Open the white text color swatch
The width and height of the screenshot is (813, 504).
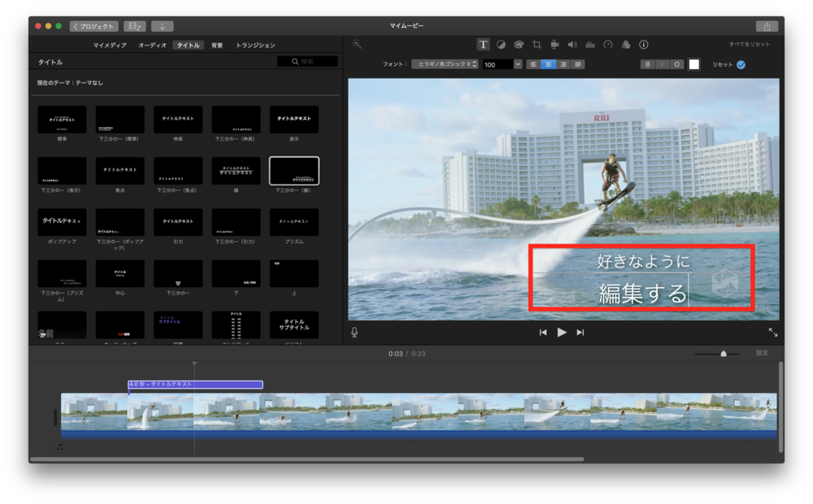pos(694,64)
